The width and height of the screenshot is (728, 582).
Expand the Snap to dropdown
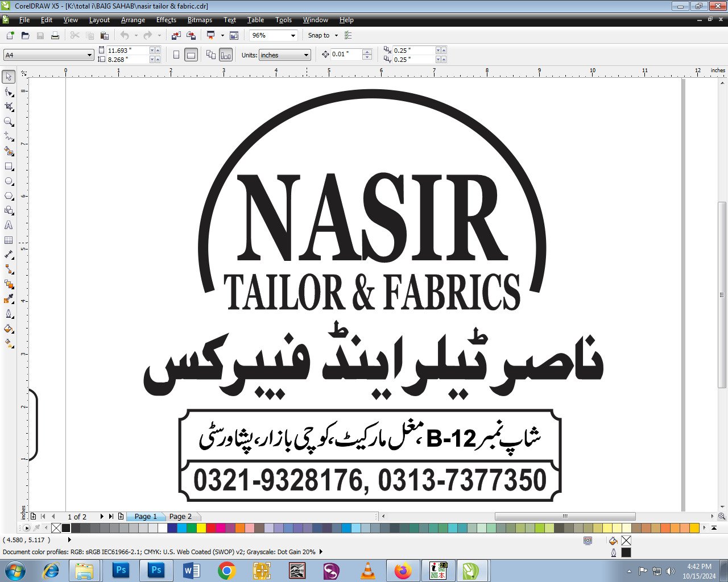pyautogui.click(x=336, y=35)
